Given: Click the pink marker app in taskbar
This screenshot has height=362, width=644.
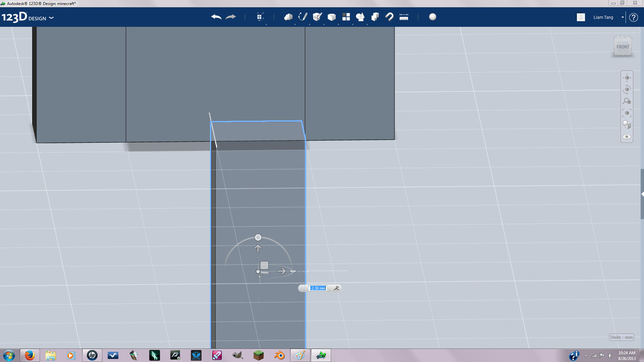Looking at the screenshot, I should (217, 355).
